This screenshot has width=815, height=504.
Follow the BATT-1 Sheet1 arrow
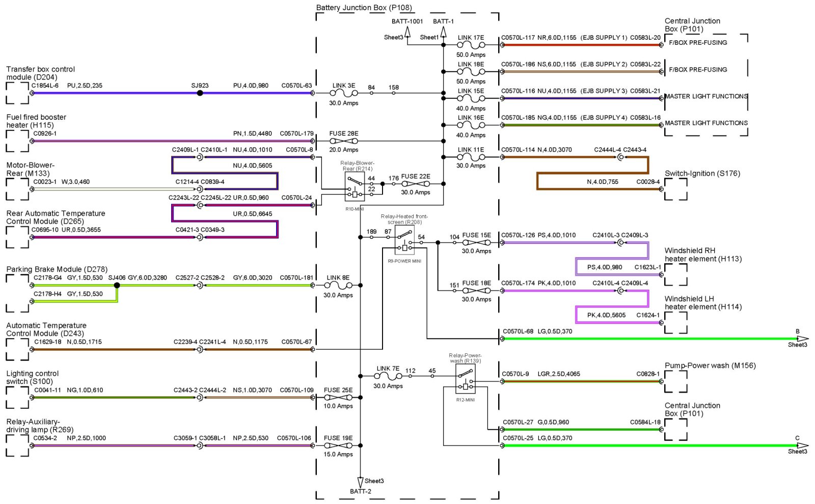tap(443, 33)
